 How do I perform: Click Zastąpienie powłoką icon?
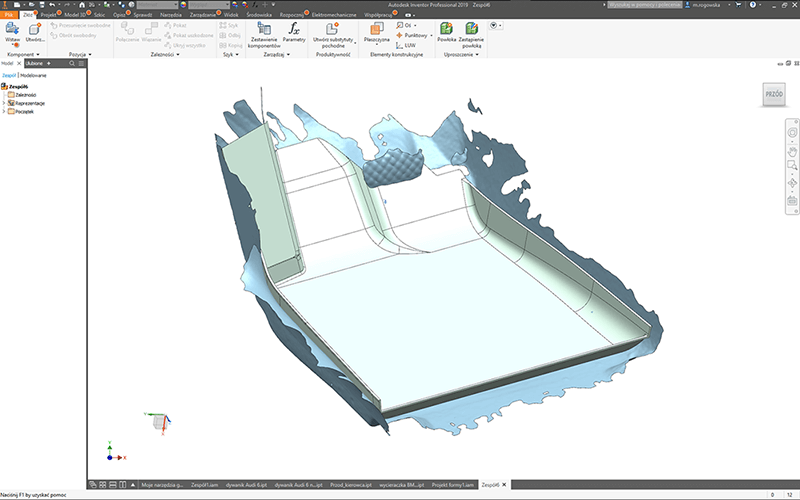[x=469, y=30]
